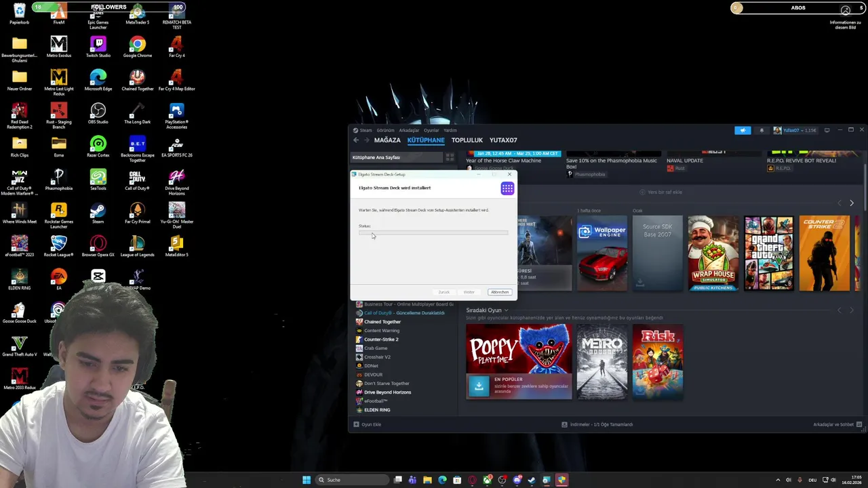Open the Steam menu in Steam window

pyautogui.click(x=366, y=130)
